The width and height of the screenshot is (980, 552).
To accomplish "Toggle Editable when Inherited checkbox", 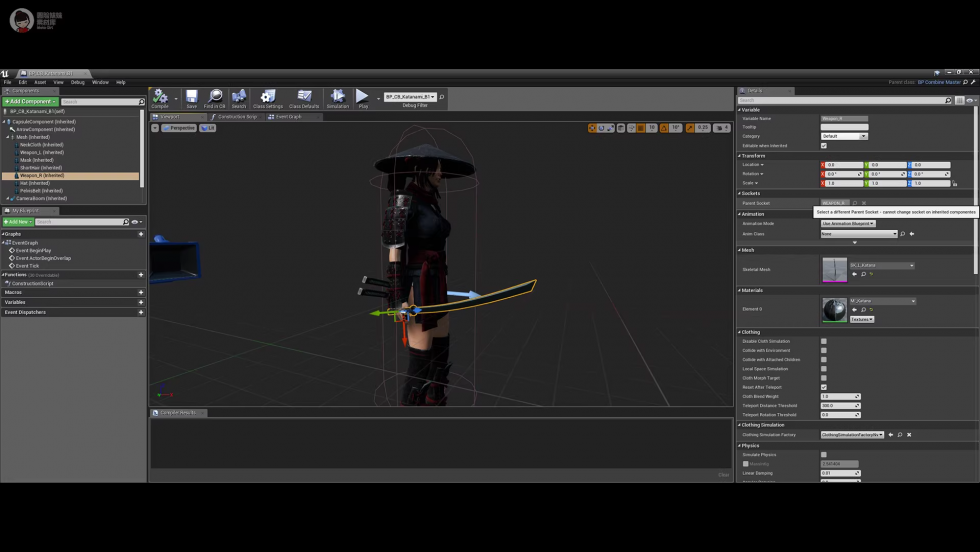I will 824,146.
